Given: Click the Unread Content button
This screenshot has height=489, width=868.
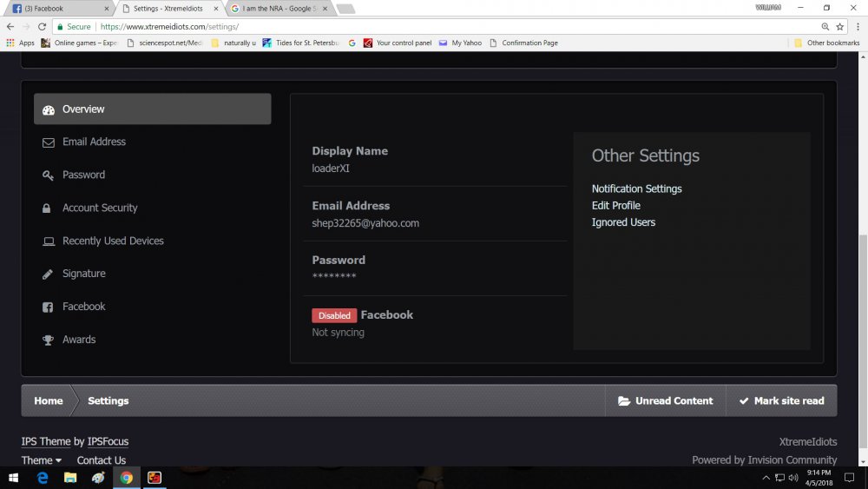Looking at the screenshot, I should tap(665, 401).
